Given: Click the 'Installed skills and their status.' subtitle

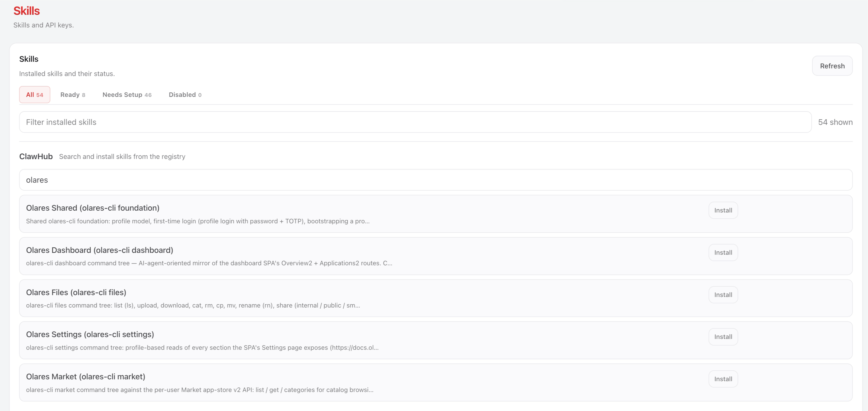Looking at the screenshot, I should pyautogui.click(x=67, y=74).
